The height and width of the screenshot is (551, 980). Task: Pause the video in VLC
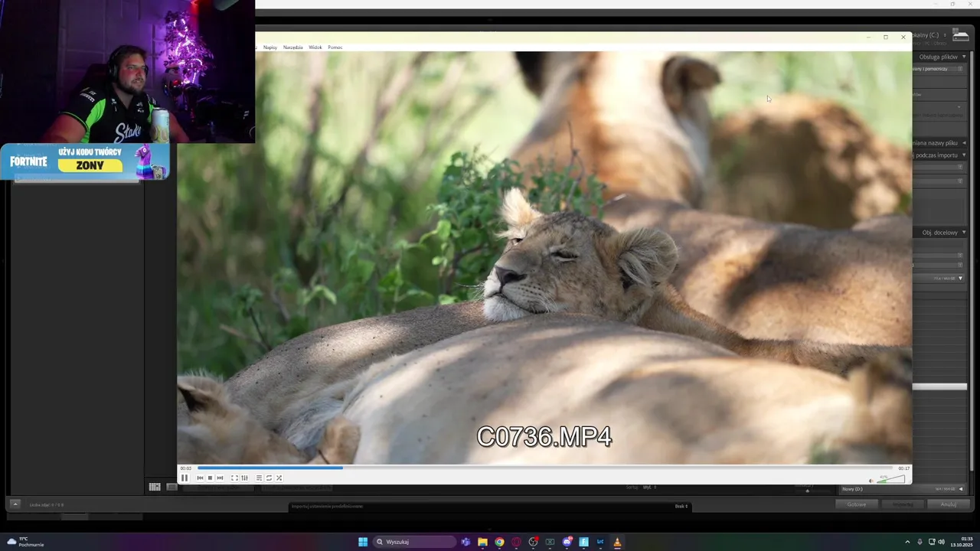pyautogui.click(x=185, y=478)
